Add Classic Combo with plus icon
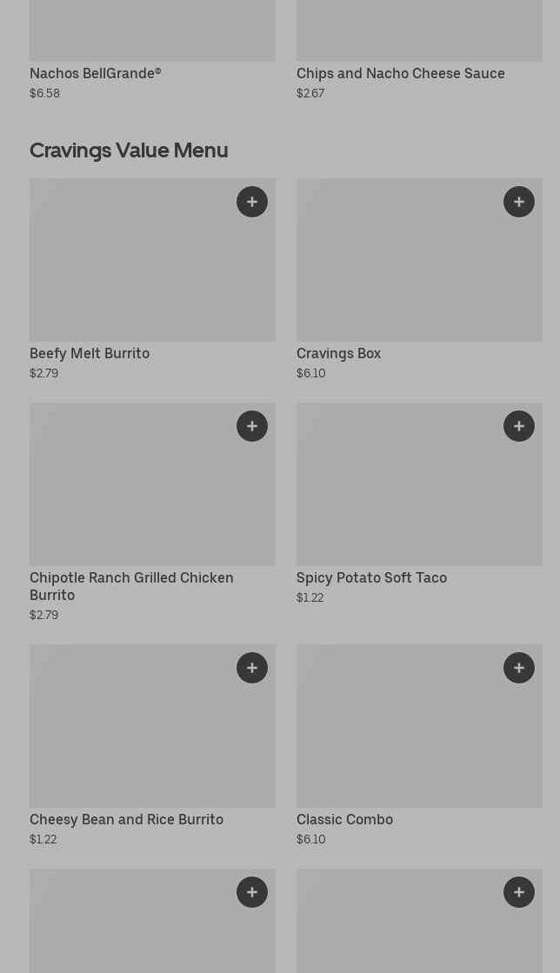This screenshot has height=973, width=560. 519,668
